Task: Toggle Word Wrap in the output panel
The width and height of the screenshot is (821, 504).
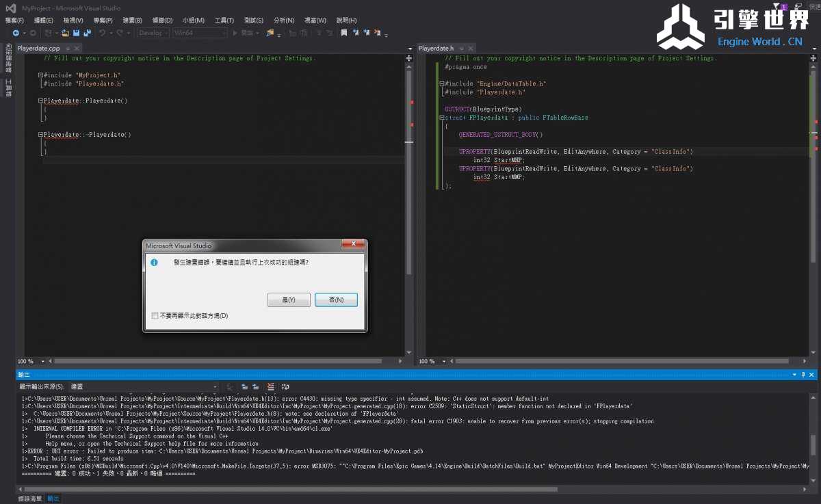Action: click(x=285, y=387)
